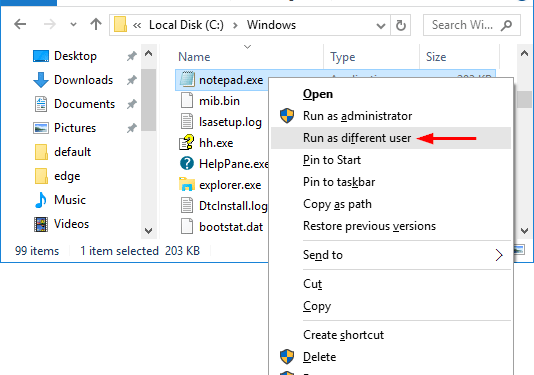Image resolution: width=534 pixels, height=375 pixels.
Task: Select the hh.exe help icon file
Action: [186, 142]
